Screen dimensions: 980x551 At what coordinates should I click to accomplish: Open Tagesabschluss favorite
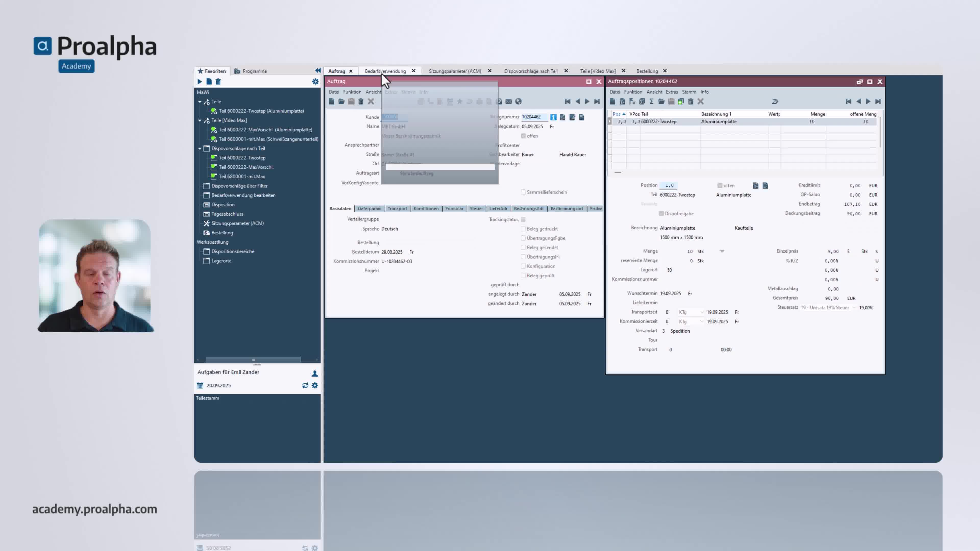[x=227, y=214]
